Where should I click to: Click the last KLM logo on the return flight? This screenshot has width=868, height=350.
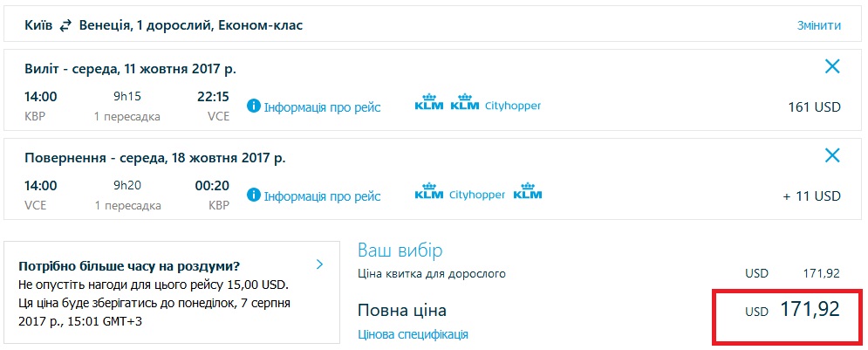[x=527, y=192]
